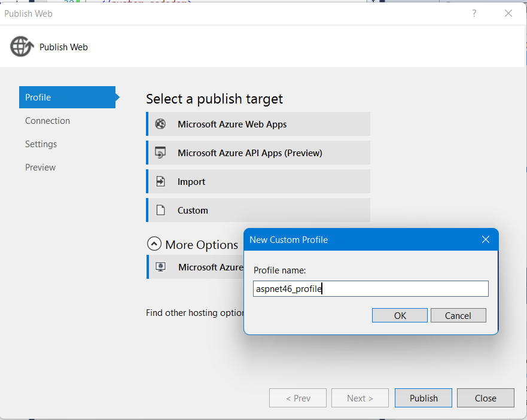
Task: Click the Find other hosting options link
Action: [x=195, y=313]
